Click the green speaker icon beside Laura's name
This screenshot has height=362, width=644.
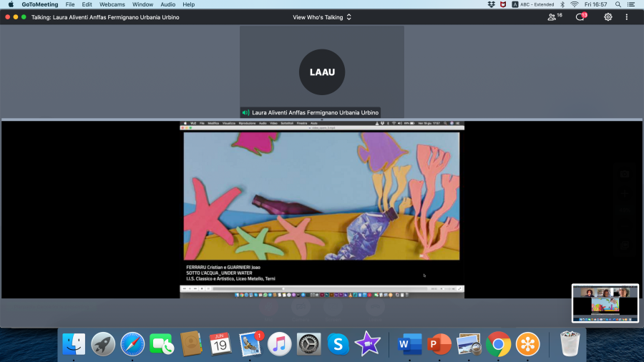point(245,112)
